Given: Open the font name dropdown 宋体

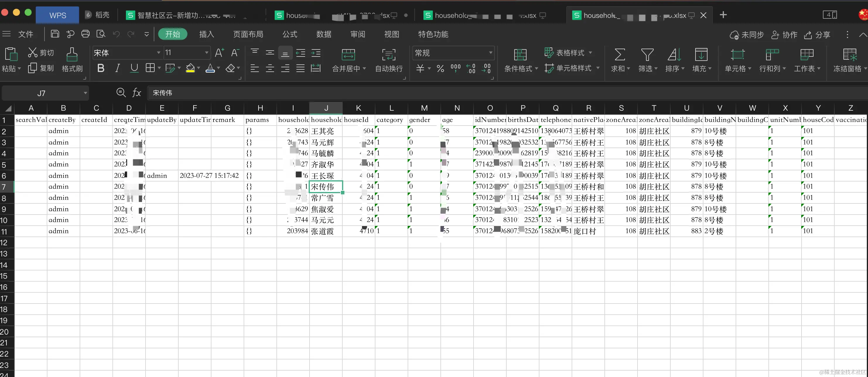Looking at the screenshot, I should [x=158, y=53].
